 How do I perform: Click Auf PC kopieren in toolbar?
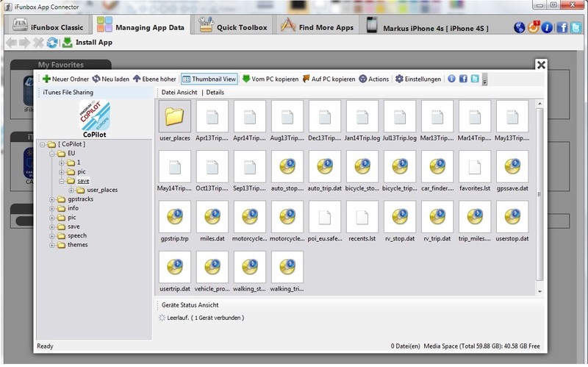point(329,79)
